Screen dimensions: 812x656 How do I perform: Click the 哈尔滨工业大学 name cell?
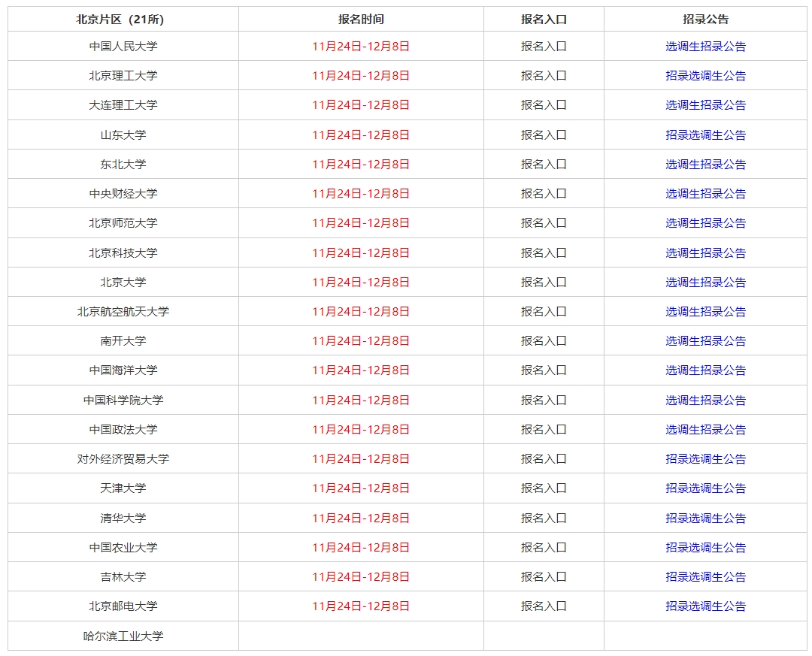click(x=123, y=636)
